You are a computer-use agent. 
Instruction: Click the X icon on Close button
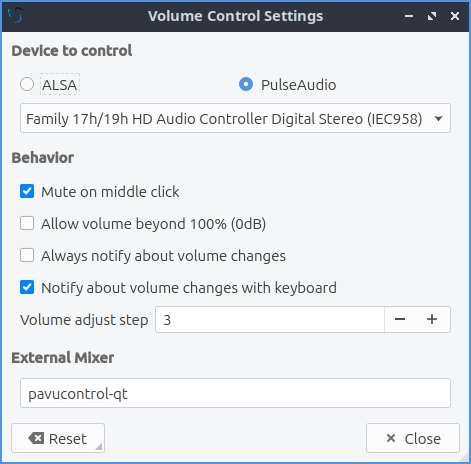coord(391,438)
